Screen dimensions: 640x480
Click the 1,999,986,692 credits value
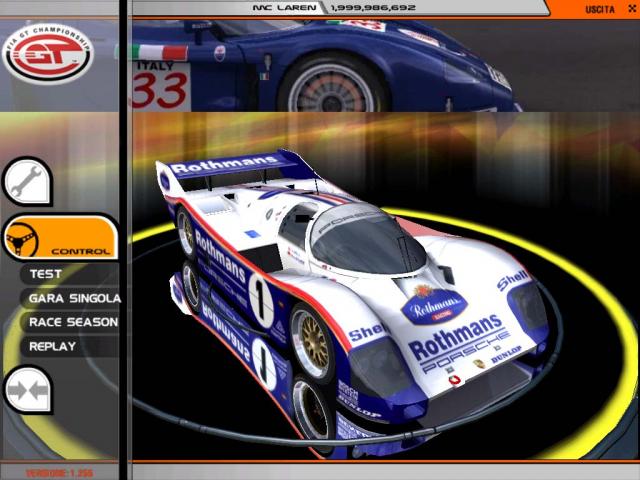click(373, 8)
